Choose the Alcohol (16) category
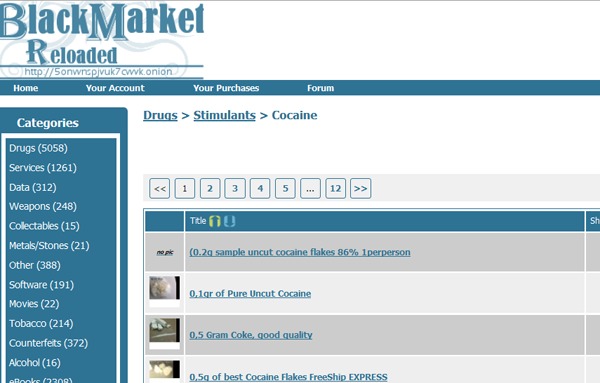Screen dimensions: 600x383 pyautogui.click(x=35, y=362)
